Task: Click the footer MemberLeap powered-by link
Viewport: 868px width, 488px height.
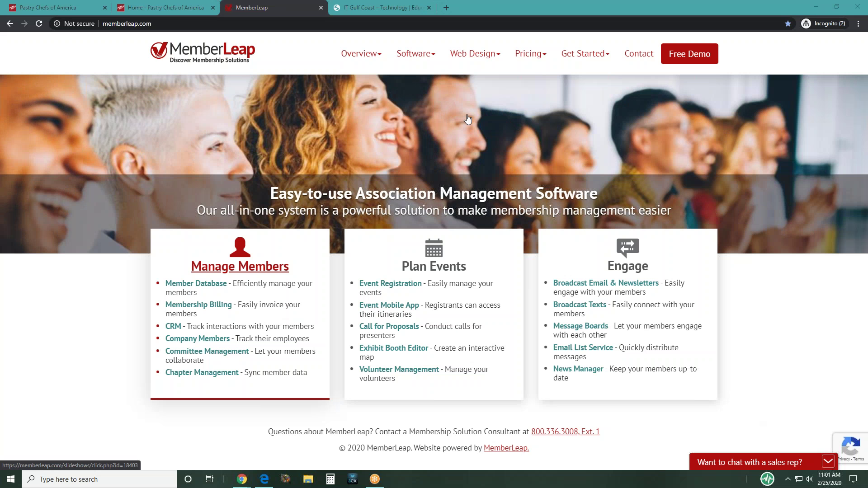Action: pos(506,448)
